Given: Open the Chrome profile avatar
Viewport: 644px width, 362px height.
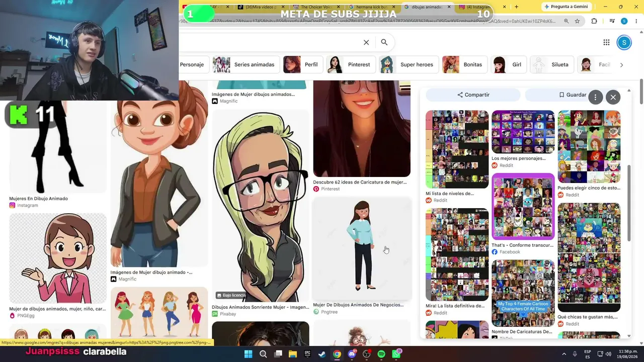Looking at the screenshot, I should (624, 21).
